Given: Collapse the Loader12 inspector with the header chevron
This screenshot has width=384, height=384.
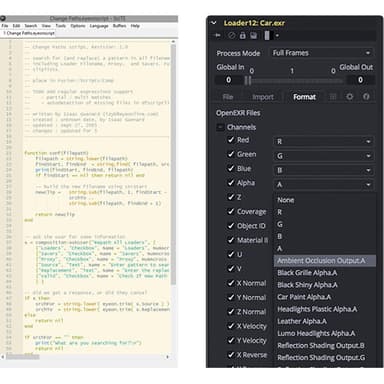Looking at the screenshot, I should [214, 23].
